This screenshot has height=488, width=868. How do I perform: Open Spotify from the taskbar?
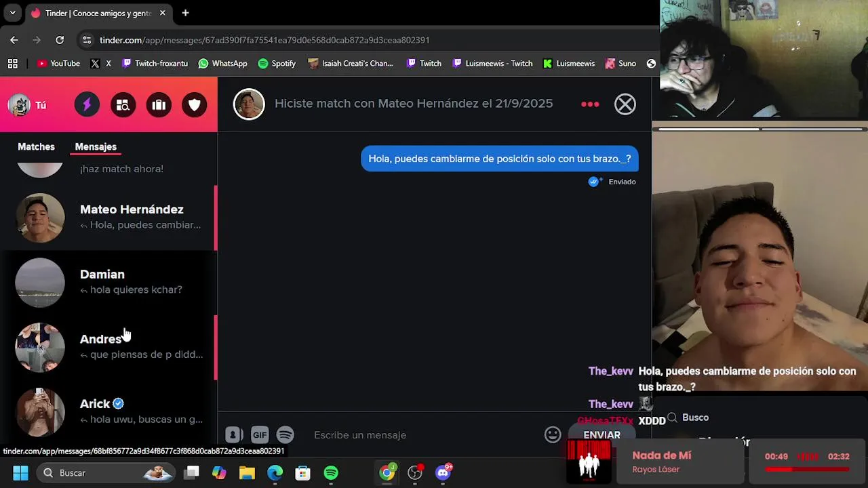click(331, 473)
